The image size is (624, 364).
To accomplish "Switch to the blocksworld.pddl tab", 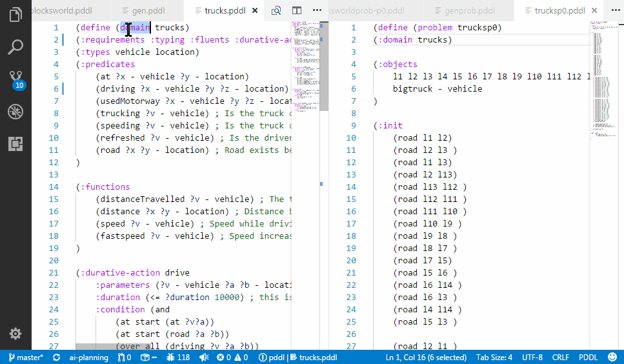I will [x=62, y=11].
